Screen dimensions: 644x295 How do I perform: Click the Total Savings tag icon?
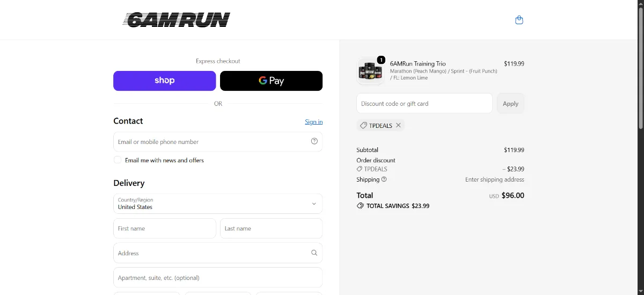360,206
